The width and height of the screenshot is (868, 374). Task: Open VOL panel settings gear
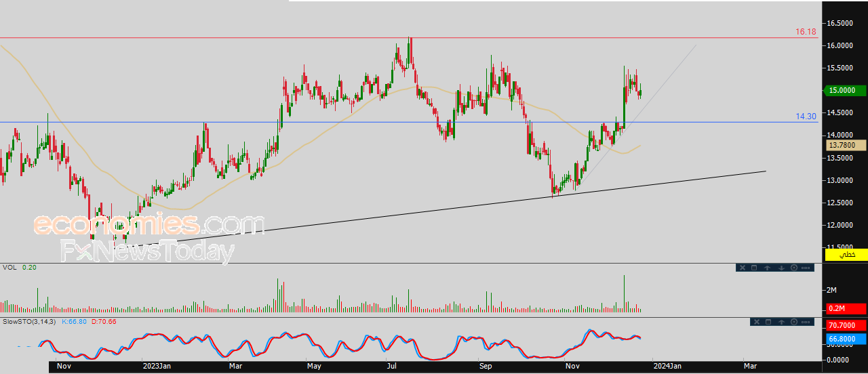(x=793, y=268)
